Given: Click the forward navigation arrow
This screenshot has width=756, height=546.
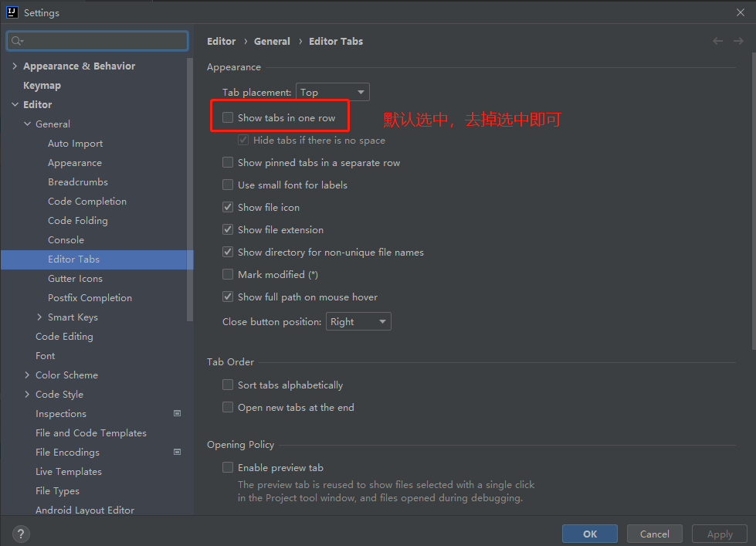Looking at the screenshot, I should click(x=738, y=41).
